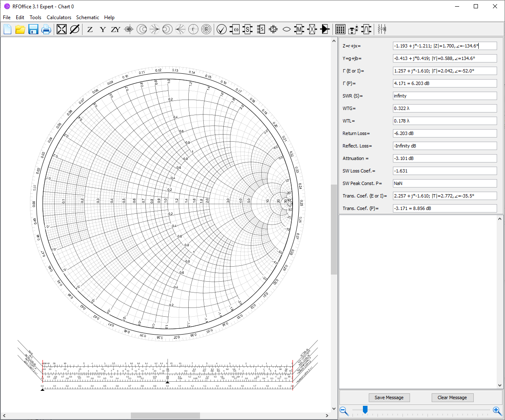The width and height of the screenshot is (505, 420).
Task: Click the SWR (S) value field
Action: point(445,96)
